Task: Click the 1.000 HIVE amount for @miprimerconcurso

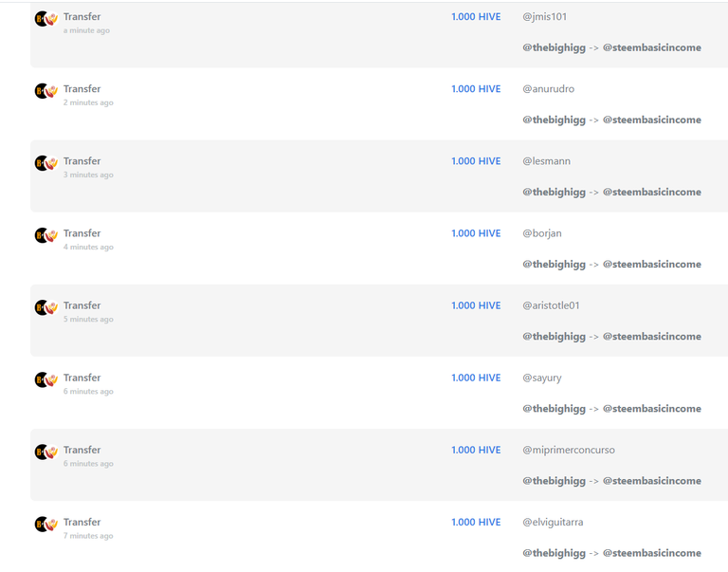Action: [x=476, y=450]
